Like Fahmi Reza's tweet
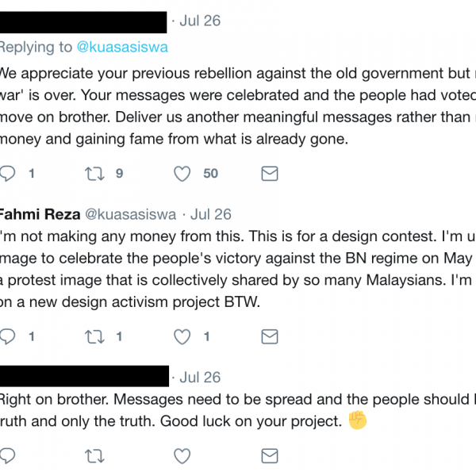Viewport: 476px width, 476px height. tap(182, 337)
